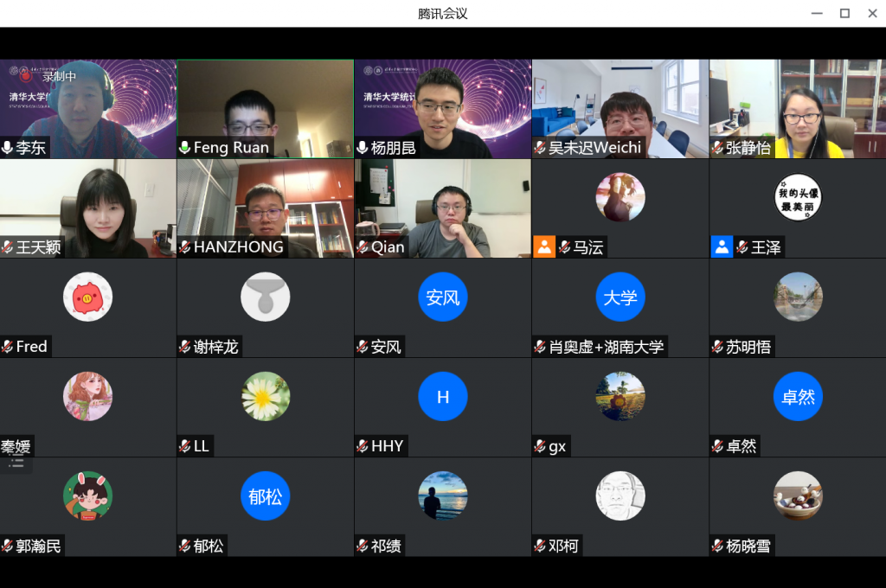Click the orange host icon beside 马沄

pyautogui.click(x=544, y=247)
